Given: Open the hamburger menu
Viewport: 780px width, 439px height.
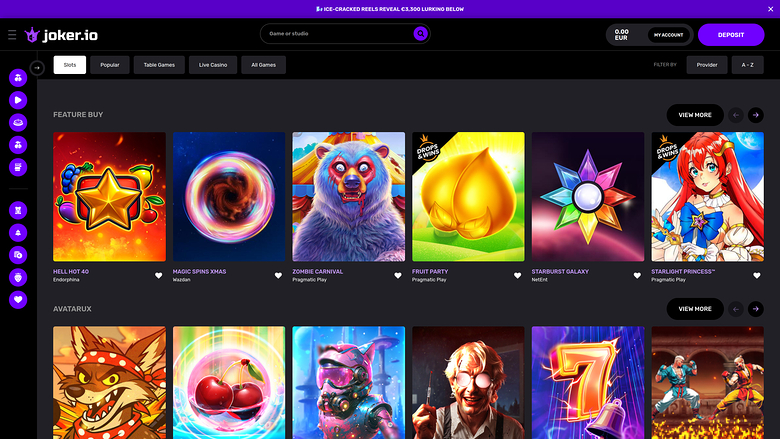Looking at the screenshot, I should point(12,35).
